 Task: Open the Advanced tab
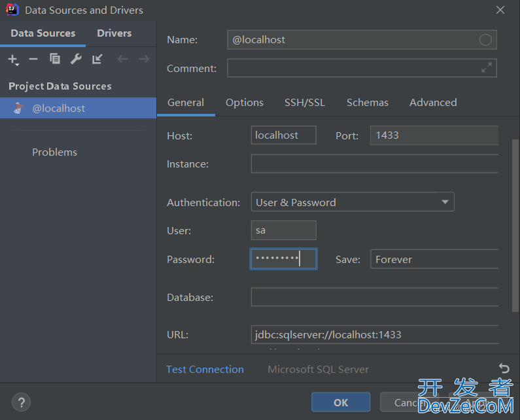(433, 103)
